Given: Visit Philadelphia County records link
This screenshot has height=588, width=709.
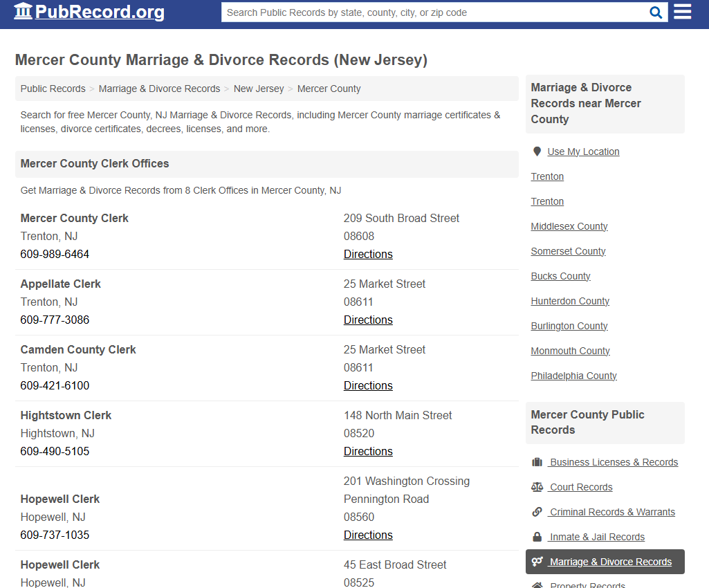Looking at the screenshot, I should 573,376.
